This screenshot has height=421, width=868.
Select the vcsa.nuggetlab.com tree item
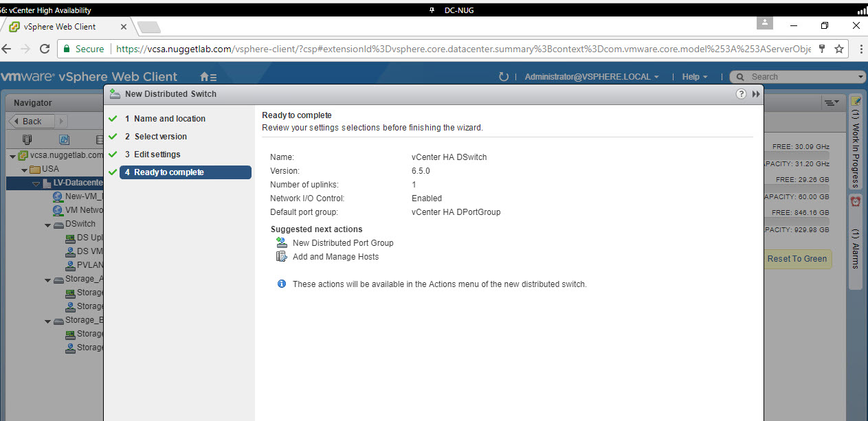[x=66, y=155]
